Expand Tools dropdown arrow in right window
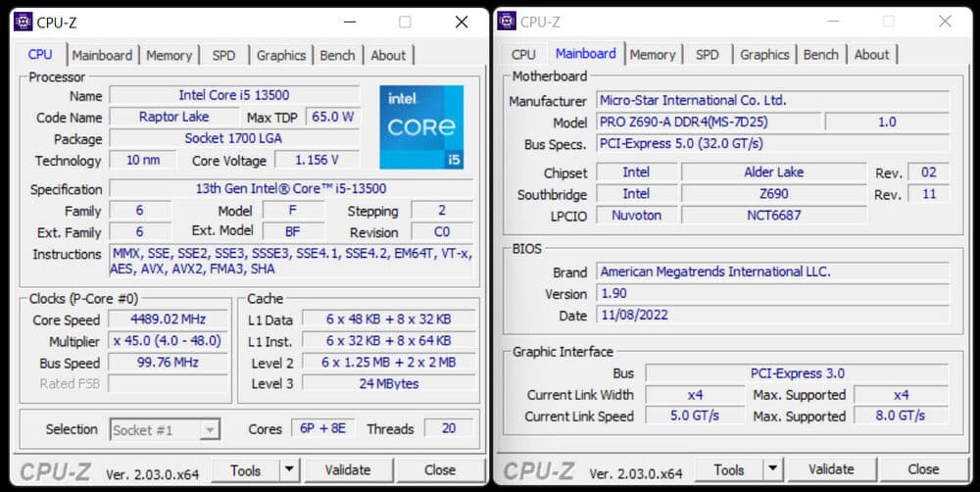980x492 pixels. tap(772, 469)
